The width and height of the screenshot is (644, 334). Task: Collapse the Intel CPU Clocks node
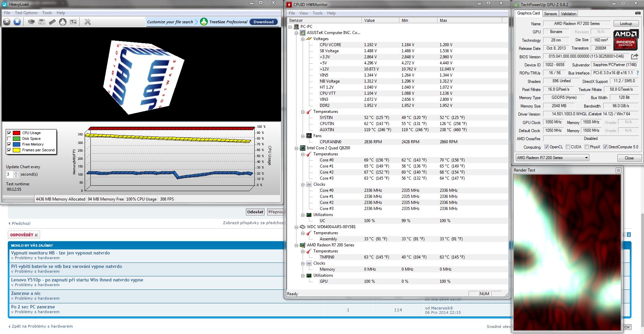click(303, 185)
